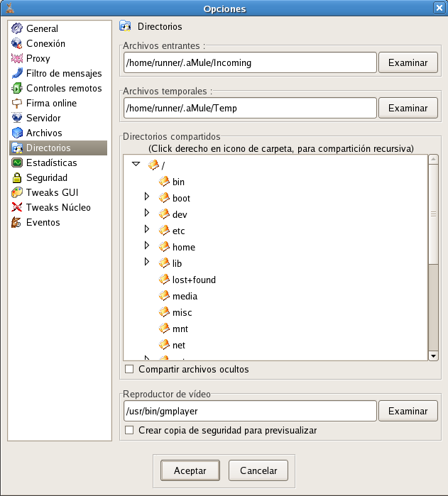Click the Estadísticas graph icon

tap(17, 163)
